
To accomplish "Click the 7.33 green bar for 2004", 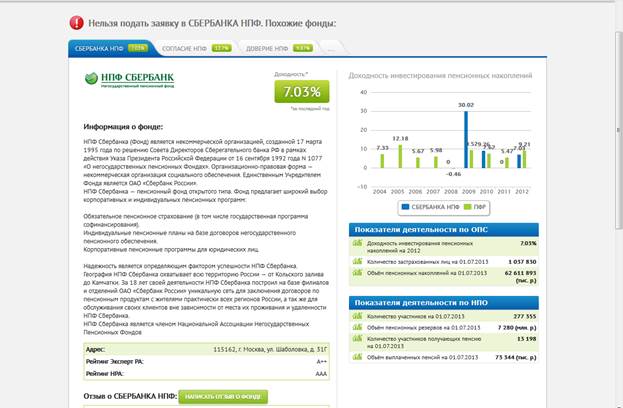I will click(x=382, y=161).
